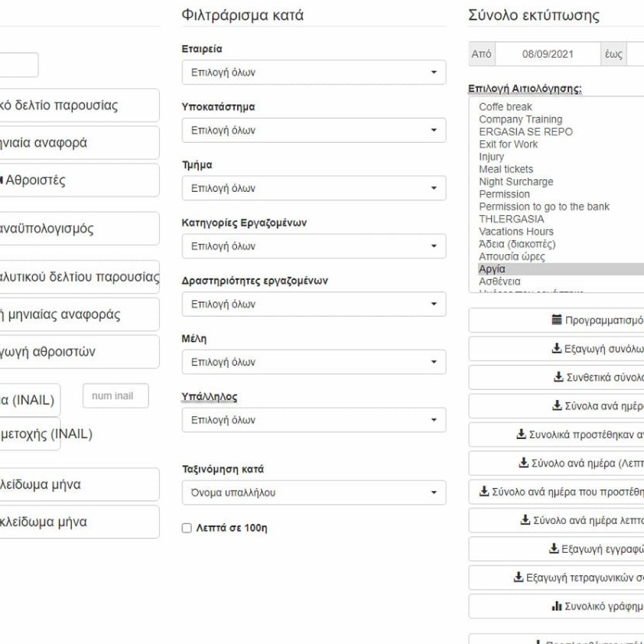Image resolution: width=644 pixels, height=644 pixels.
Task: Open the Εταιρεία dropdown
Action: coord(314,72)
